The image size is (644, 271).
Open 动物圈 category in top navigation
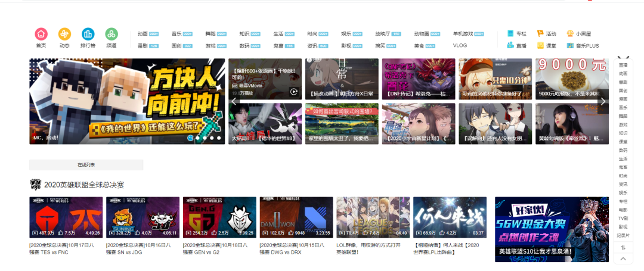(422, 33)
